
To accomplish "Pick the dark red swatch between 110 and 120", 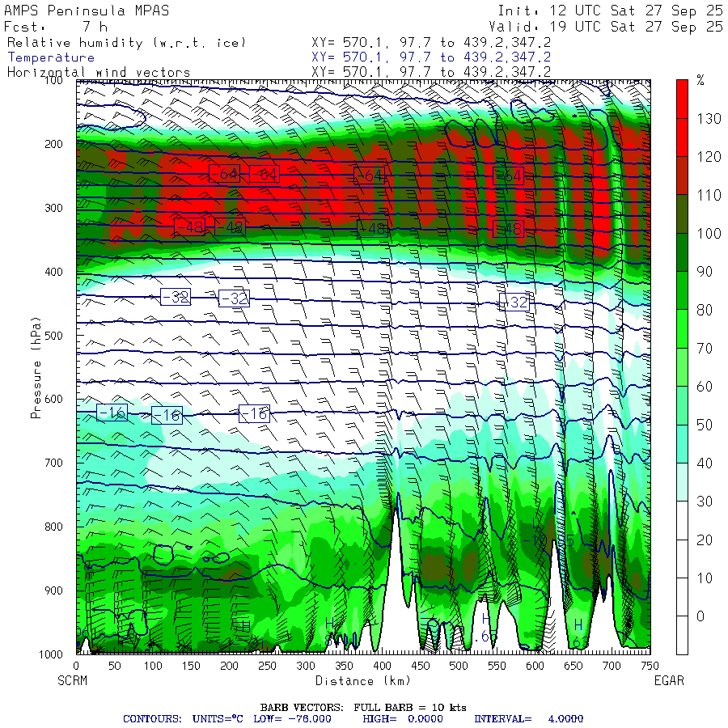I will [x=682, y=176].
